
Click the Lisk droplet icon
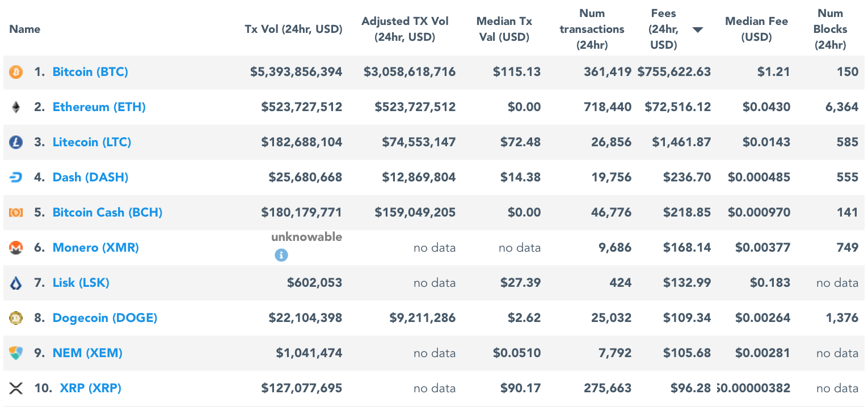16,282
